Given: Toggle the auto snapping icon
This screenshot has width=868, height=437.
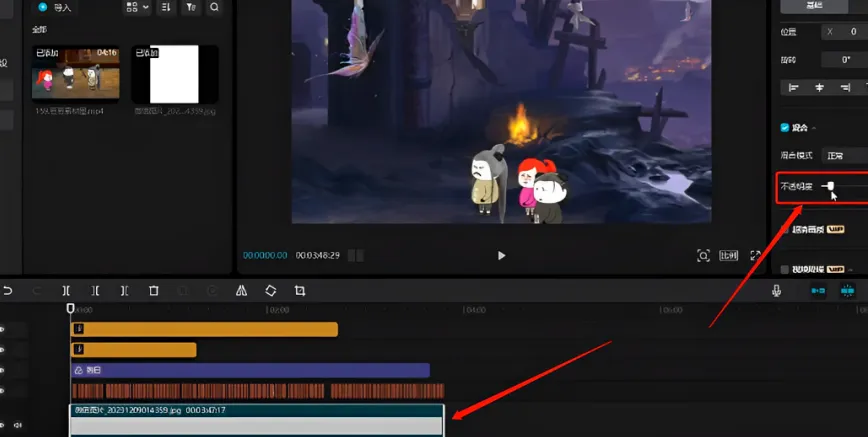Looking at the screenshot, I should (x=848, y=291).
